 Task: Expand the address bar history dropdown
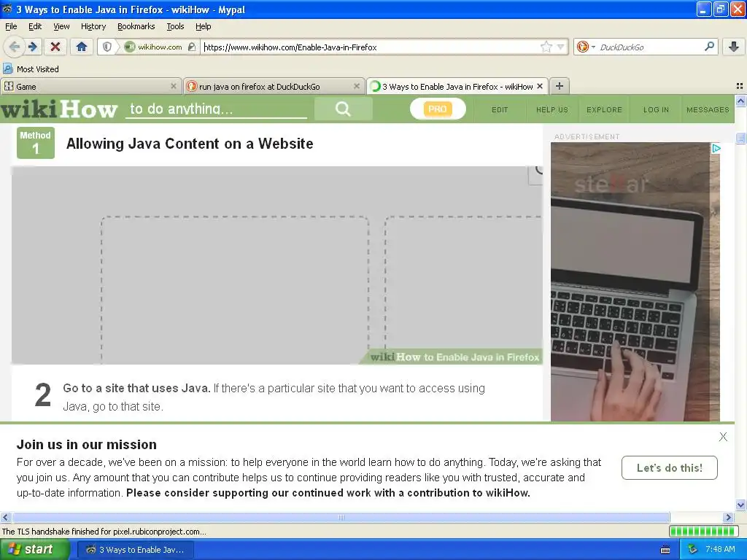pyautogui.click(x=561, y=47)
